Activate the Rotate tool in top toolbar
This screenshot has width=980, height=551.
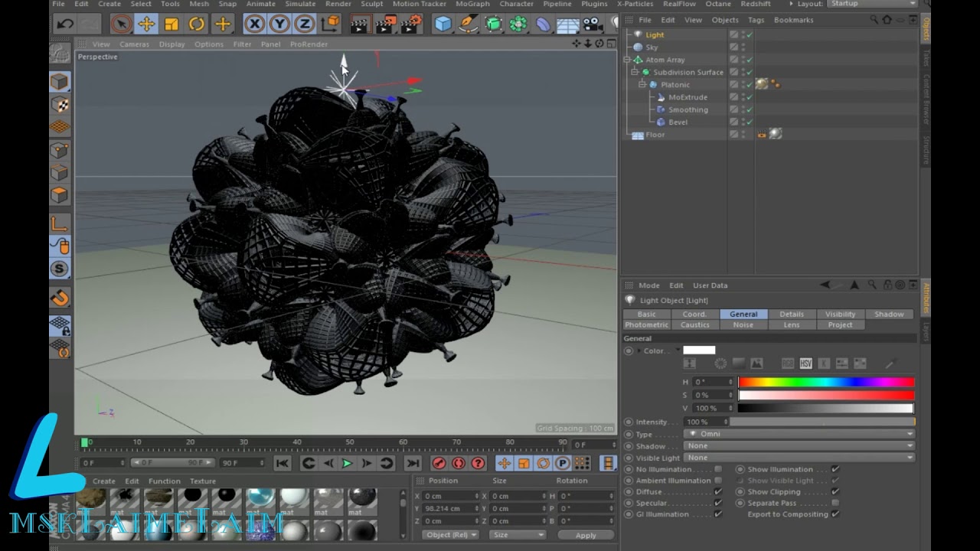click(197, 24)
